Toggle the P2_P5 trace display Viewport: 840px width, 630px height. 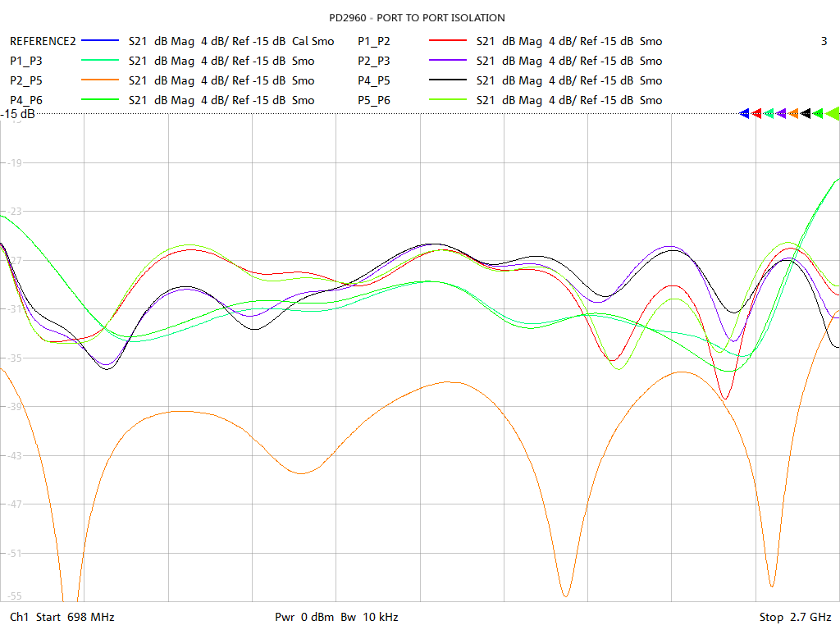point(24,80)
